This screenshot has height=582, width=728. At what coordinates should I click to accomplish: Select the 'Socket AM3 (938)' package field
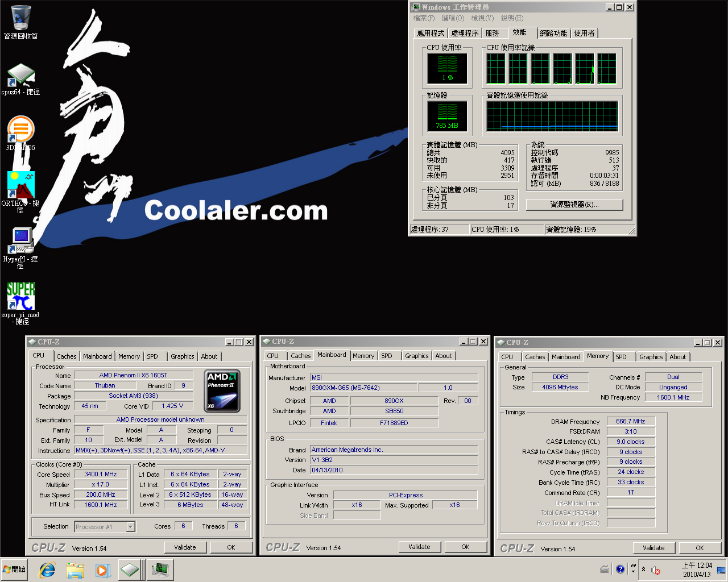(x=133, y=396)
